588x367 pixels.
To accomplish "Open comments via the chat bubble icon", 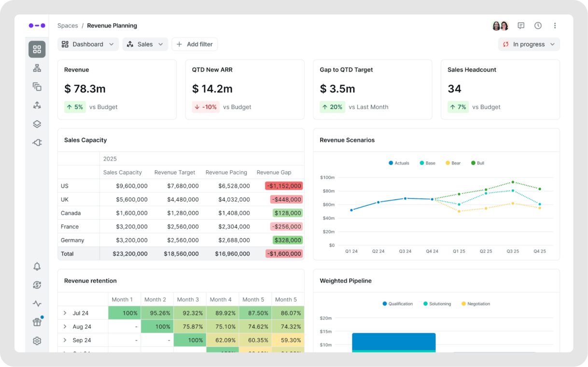I will point(521,26).
